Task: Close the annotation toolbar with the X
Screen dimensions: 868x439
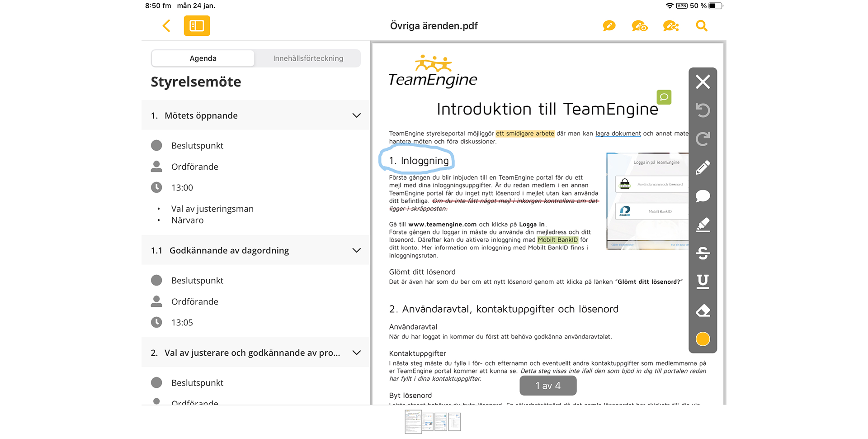Action: (703, 82)
